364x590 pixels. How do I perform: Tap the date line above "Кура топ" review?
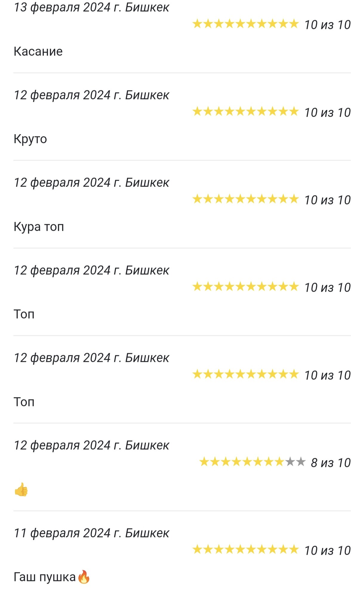pyautogui.click(x=91, y=182)
